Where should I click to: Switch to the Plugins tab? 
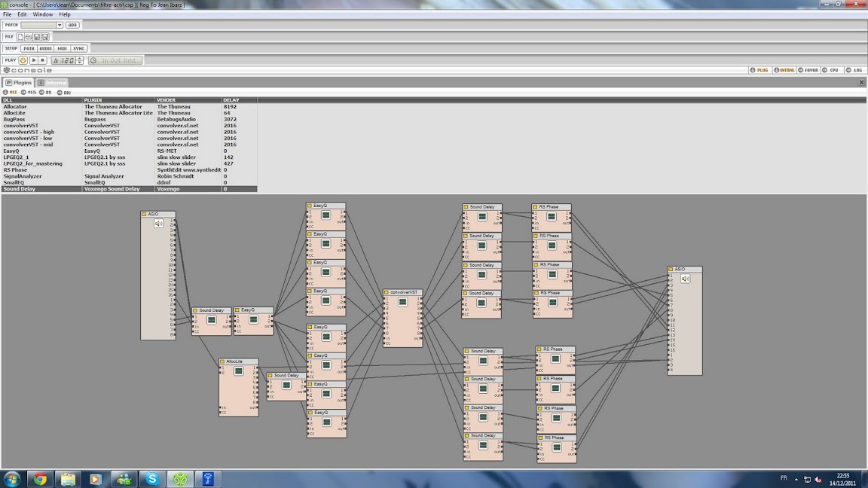(19, 82)
